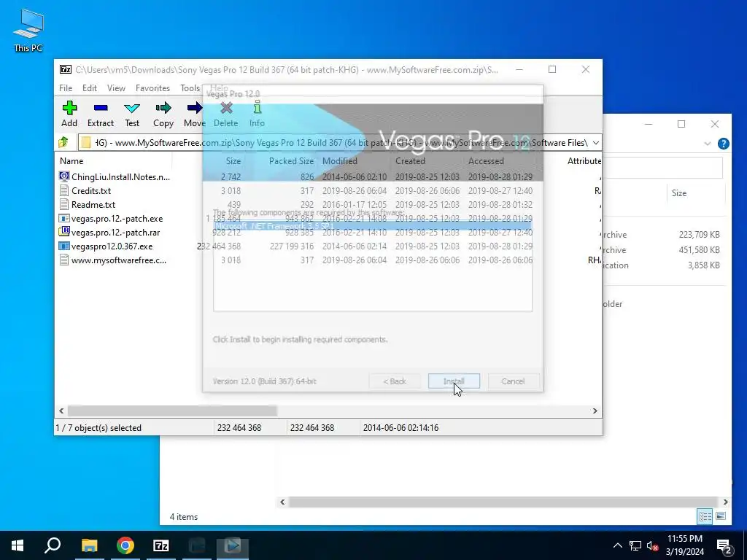Viewport: 747px width, 560px height.
Task: Click Explorer horizontal scrollbar left arrow
Action: click(x=282, y=502)
